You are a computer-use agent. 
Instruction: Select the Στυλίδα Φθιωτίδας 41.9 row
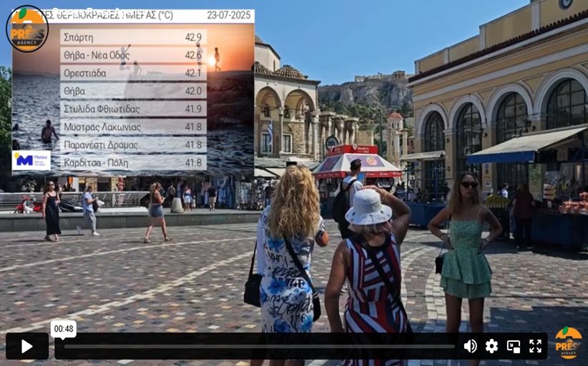(x=133, y=109)
